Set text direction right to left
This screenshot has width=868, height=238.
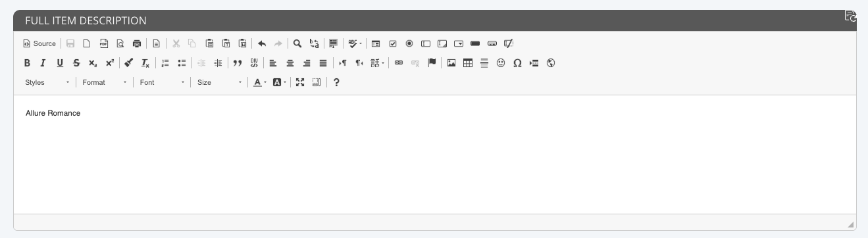(x=359, y=63)
